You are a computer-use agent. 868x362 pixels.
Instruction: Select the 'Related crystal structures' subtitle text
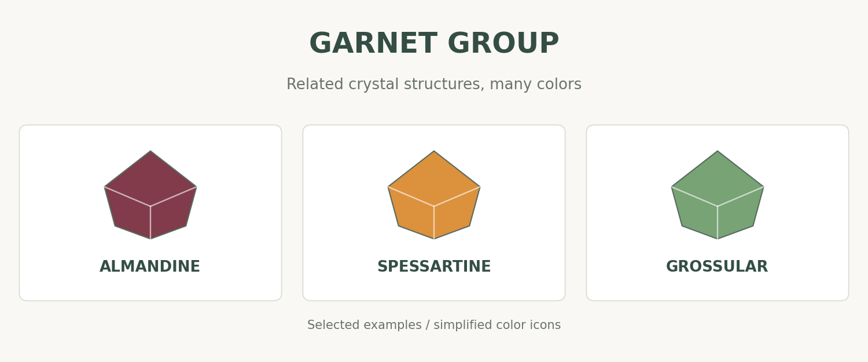tap(384, 85)
